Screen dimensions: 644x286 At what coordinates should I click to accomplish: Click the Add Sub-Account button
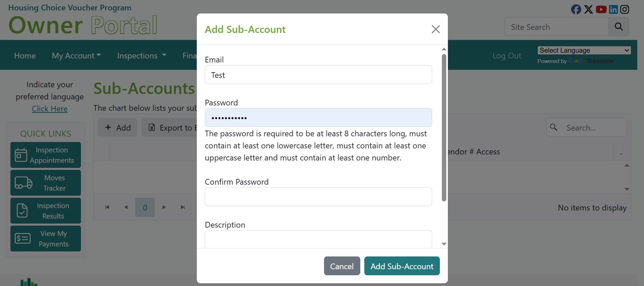(x=402, y=266)
